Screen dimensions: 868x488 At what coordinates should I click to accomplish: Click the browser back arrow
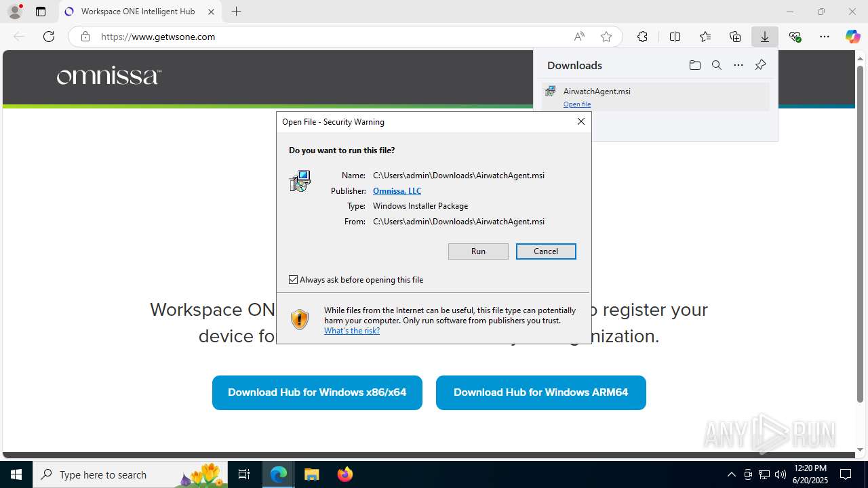[x=19, y=37]
